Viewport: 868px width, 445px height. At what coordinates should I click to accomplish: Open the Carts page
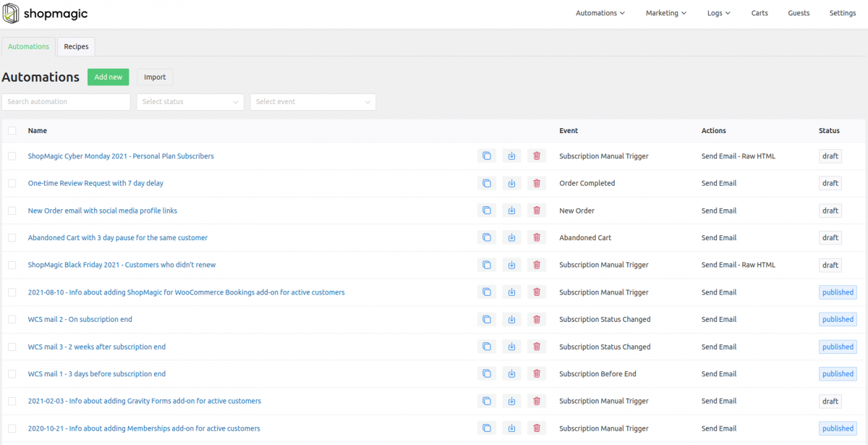point(759,13)
